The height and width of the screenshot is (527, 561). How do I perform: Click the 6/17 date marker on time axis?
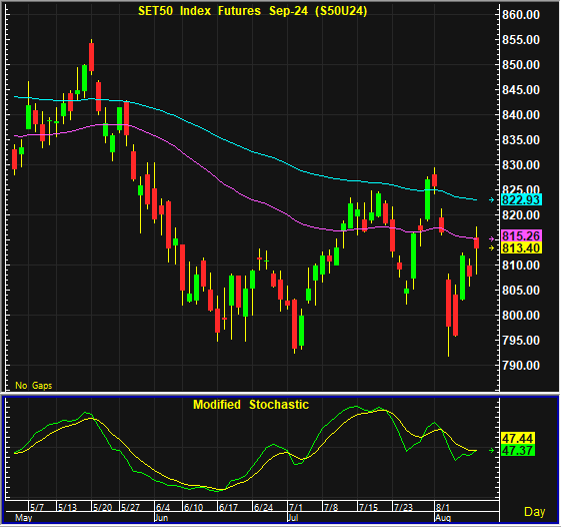click(228, 507)
